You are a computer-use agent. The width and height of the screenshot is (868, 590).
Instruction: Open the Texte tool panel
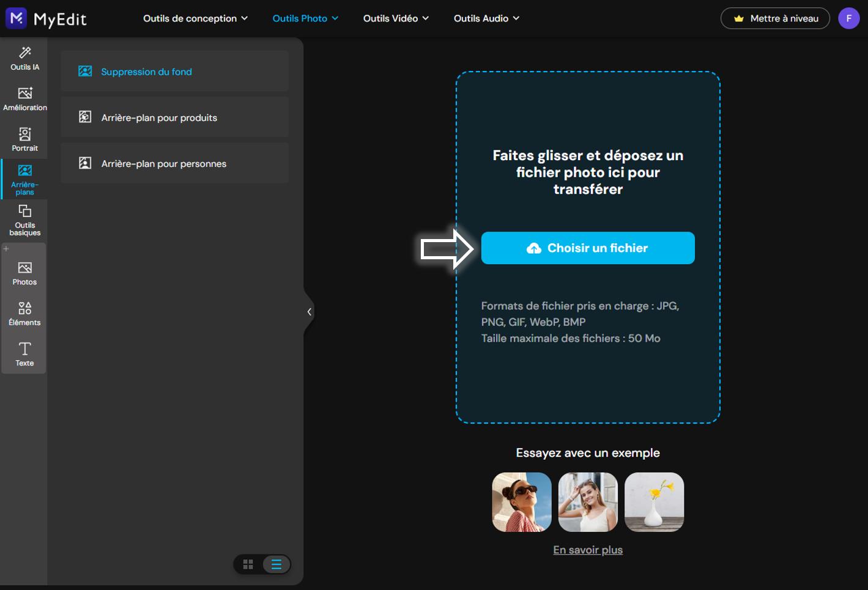pos(24,353)
